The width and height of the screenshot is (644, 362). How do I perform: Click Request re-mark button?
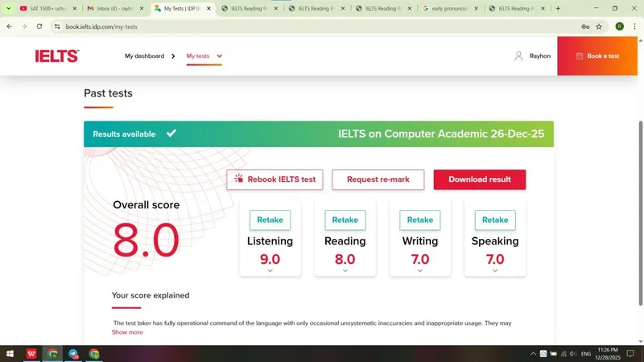(x=378, y=179)
